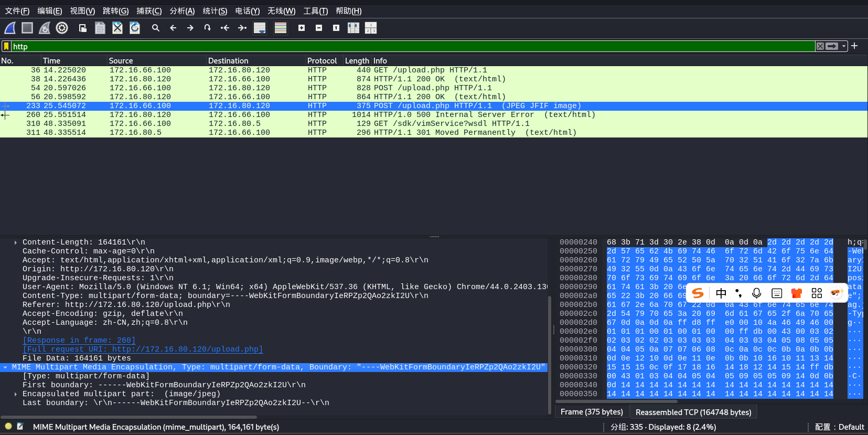Jump to the last packet

pyautogui.click(x=242, y=28)
